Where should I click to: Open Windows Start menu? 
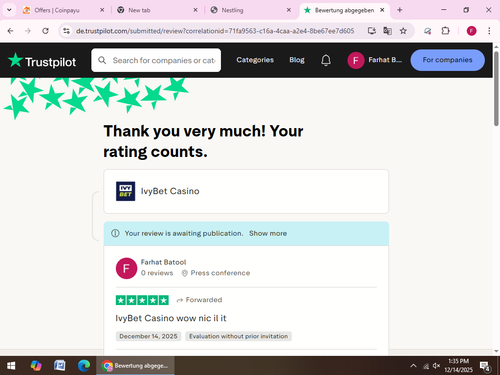(11, 366)
